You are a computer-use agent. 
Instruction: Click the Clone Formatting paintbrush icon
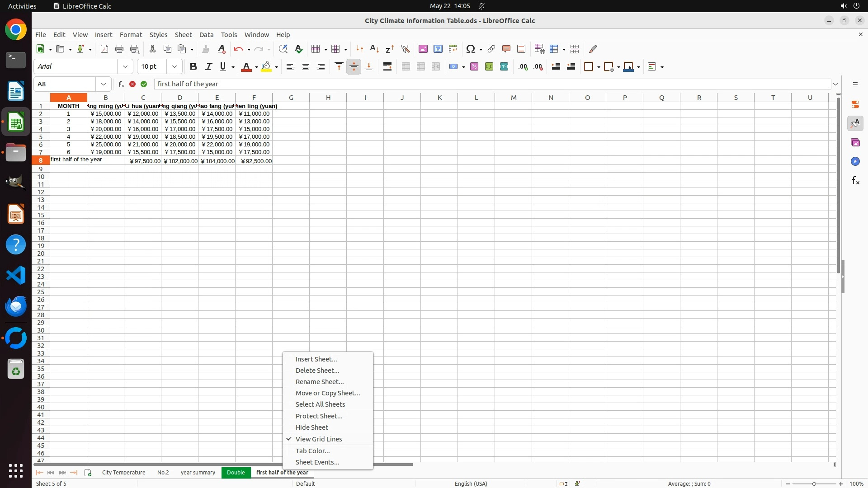pos(206,49)
